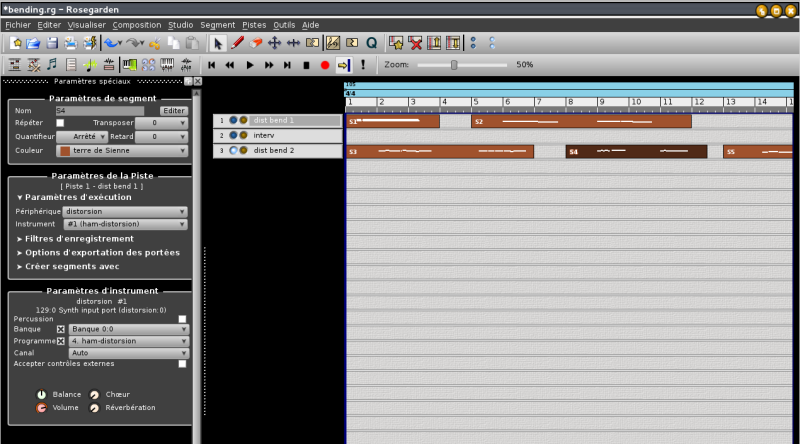This screenshot has width=800, height=444.
Task: Open the audio mixer sliders icon
Action: tap(186, 65)
